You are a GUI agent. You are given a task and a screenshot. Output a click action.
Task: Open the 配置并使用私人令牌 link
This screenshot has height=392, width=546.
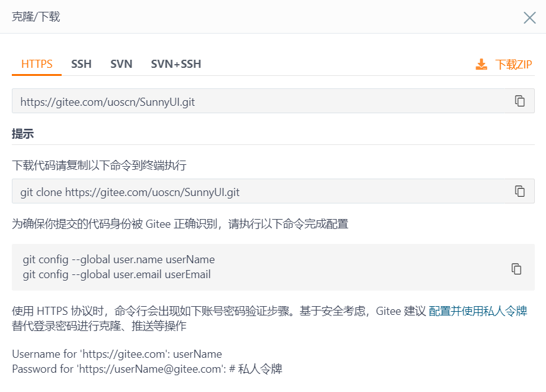coord(478,311)
